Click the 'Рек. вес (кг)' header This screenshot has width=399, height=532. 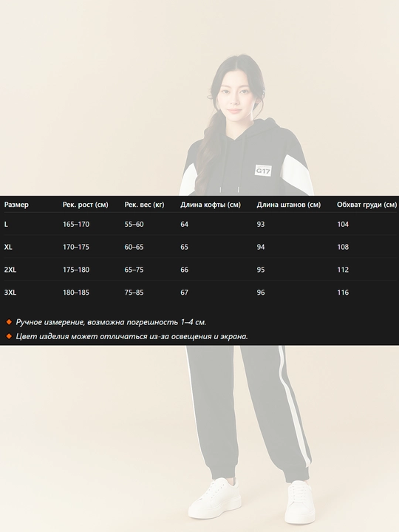(x=144, y=205)
